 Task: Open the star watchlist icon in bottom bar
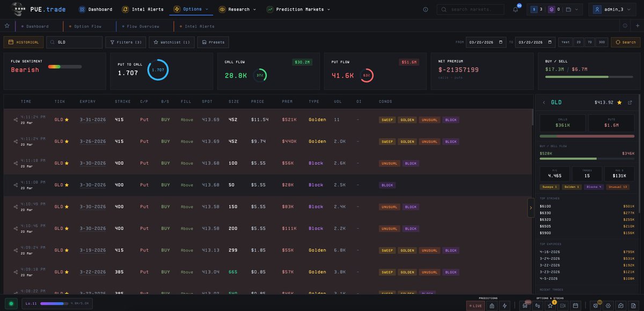tap(550, 305)
